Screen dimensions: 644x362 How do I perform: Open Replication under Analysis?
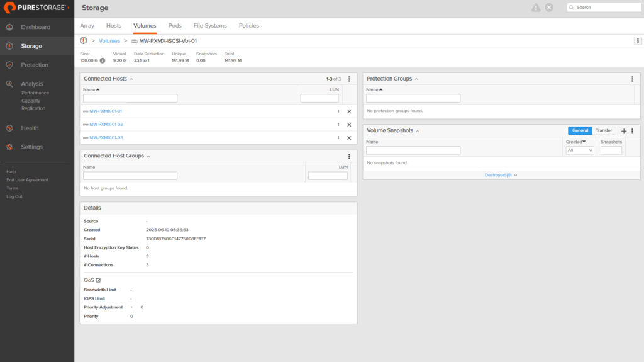click(x=33, y=108)
